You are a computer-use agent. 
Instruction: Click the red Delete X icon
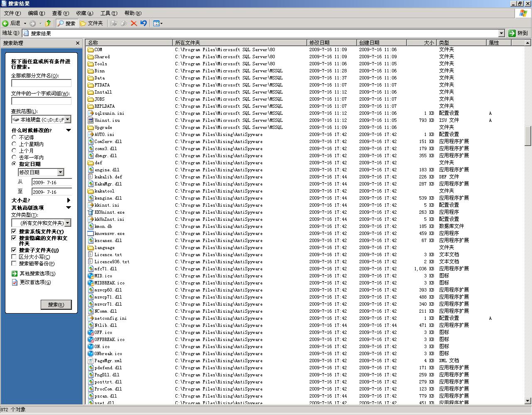coord(134,23)
